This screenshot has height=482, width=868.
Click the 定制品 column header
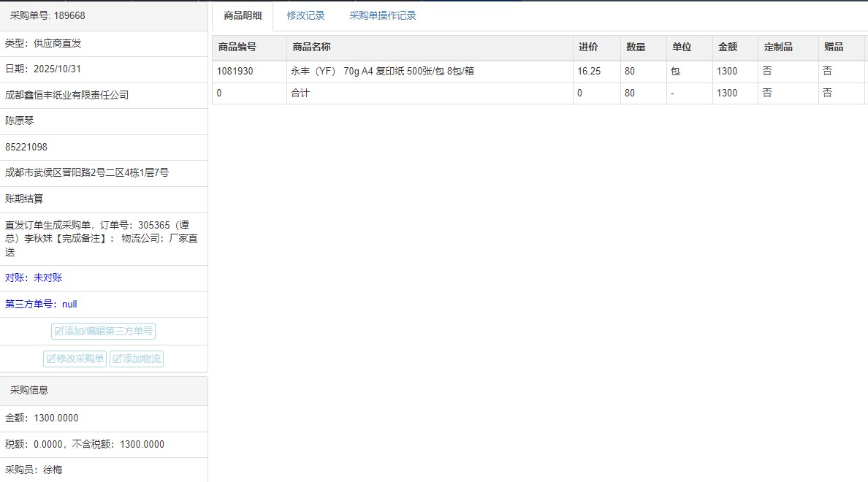(x=777, y=47)
